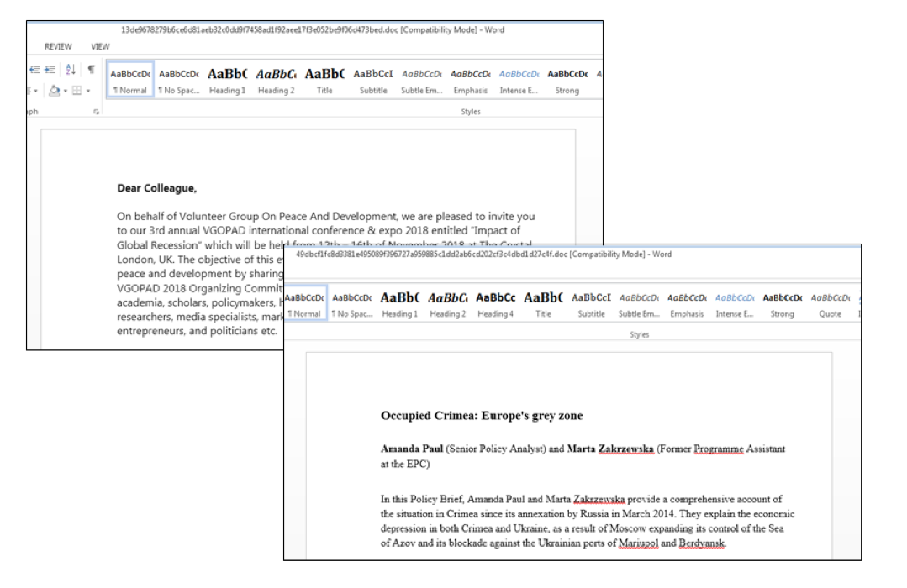Viewport: 907px width, 588px height.
Task: Switch to the REVIEW ribbon tab
Action: pyautogui.click(x=58, y=47)
